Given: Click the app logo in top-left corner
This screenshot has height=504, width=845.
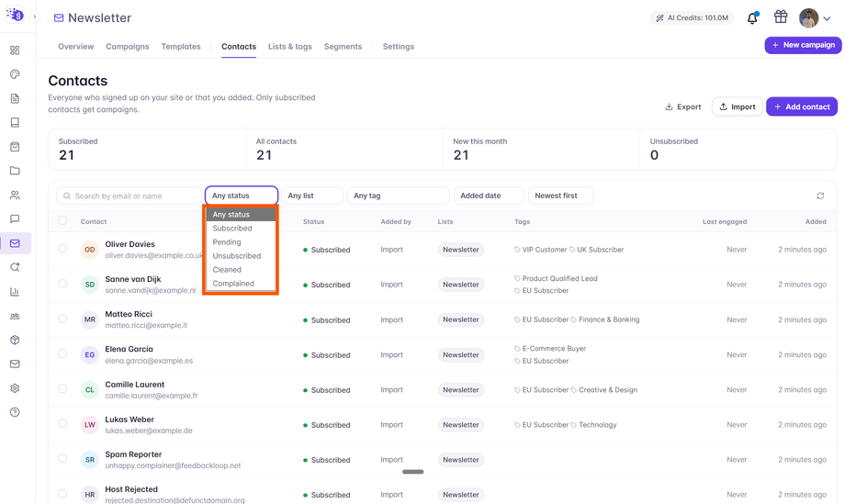Looking at the screenshot, I should 15,15.
